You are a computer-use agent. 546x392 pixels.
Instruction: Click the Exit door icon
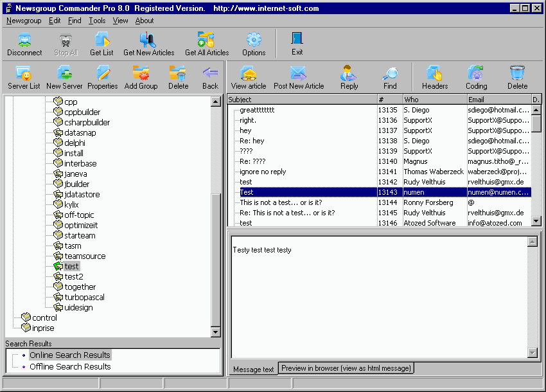coord(297,44)
